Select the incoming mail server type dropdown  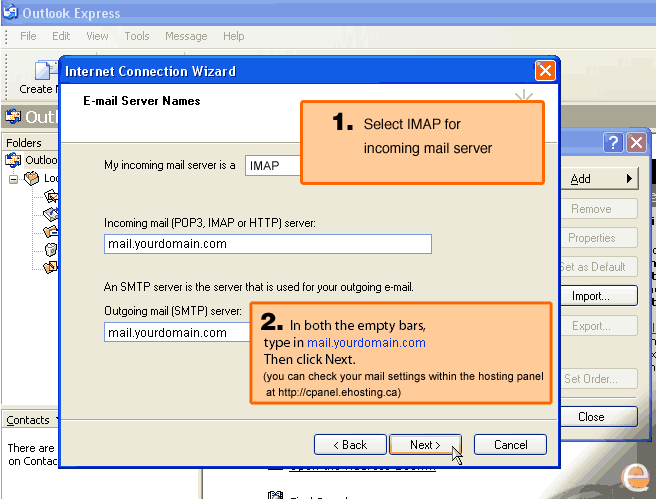point(273,166)
